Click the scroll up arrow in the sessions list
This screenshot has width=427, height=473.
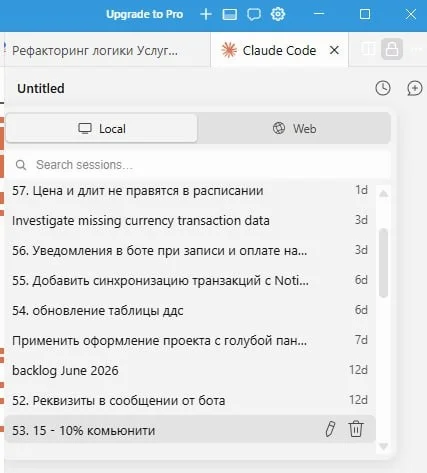tap(383, 194)
